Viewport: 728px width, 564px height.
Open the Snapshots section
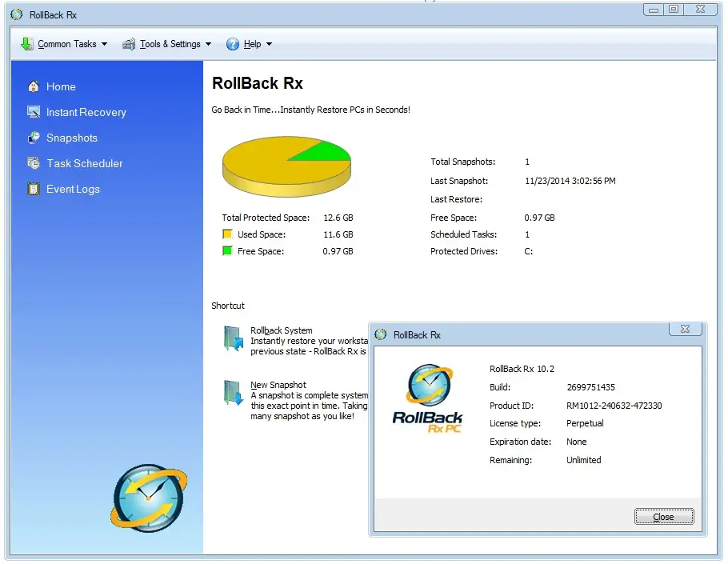tap(72, 138)
